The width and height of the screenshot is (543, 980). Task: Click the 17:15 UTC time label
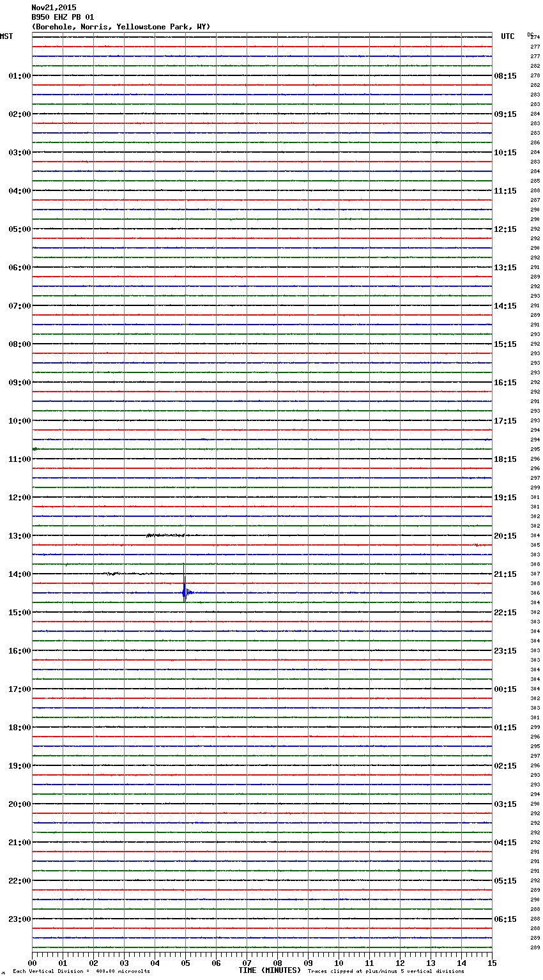pos(505,421)
